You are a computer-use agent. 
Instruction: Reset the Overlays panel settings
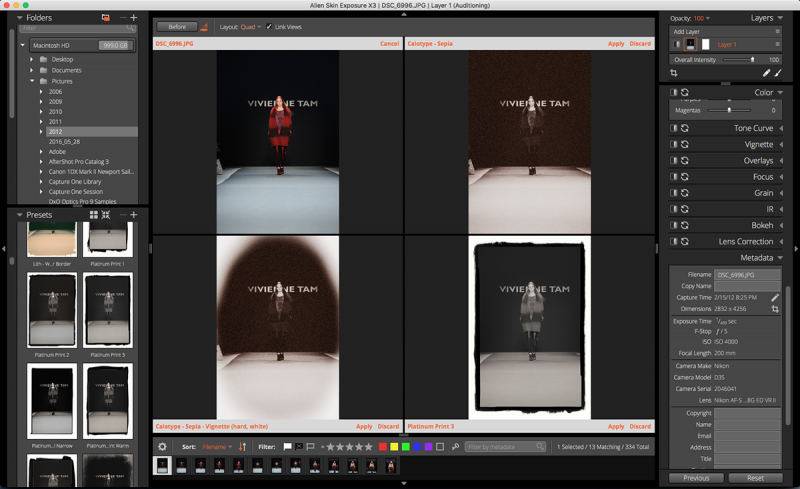click(x=685, y=160)
